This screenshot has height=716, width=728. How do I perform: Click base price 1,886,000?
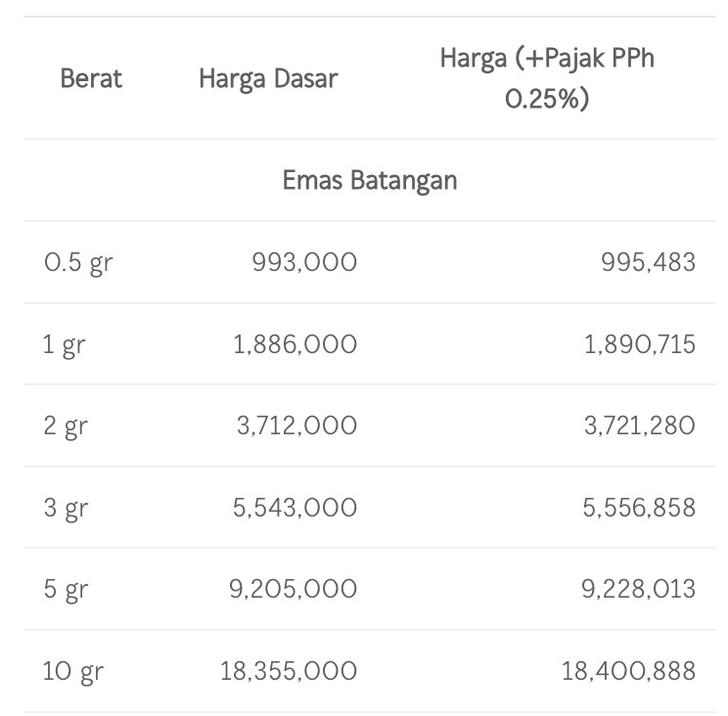pyautogui.click(x=296, y=344)
